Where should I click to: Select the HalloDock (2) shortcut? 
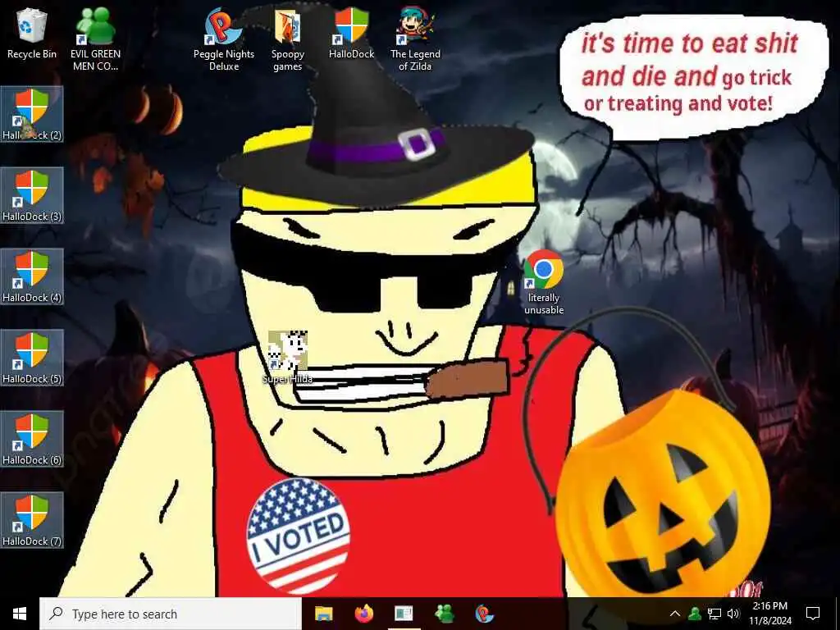click(32, 114)
